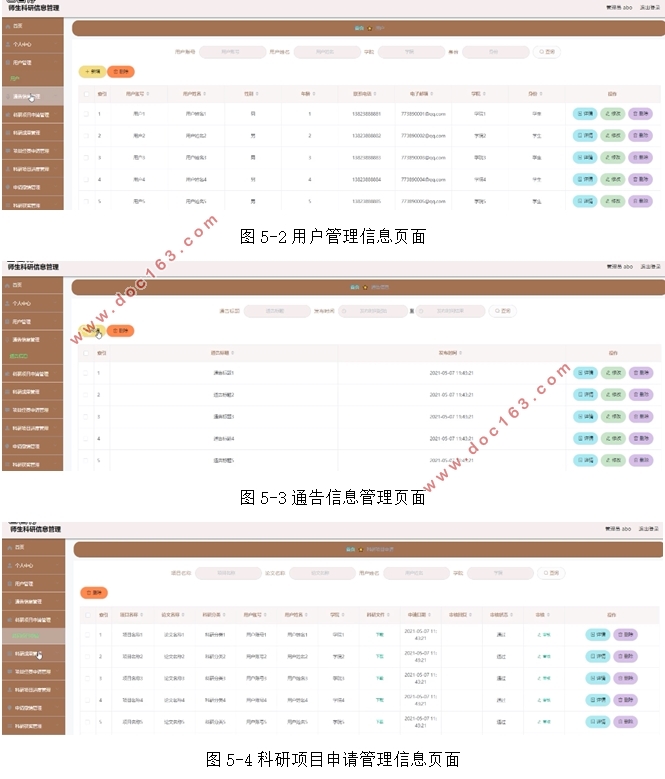Click star icon in Figure 5-3 breadcrumb bar
Viewport: 665px width, 779px height.
click(x=366, y=287)
